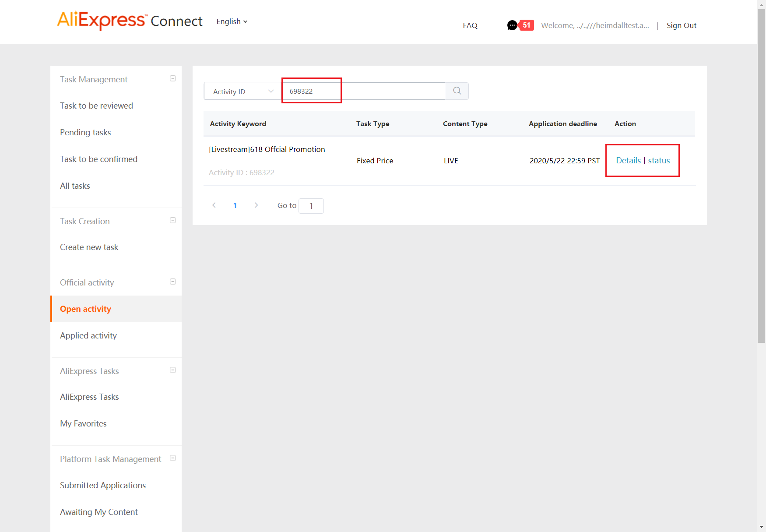This screenshot has height=532, width=766.
Task: Click the search magnifier icon button
Action: (x=457, y=91)
